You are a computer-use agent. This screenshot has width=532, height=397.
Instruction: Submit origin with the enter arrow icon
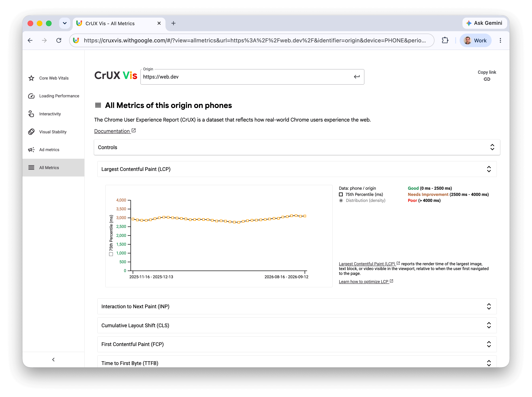[x=357, y=77]
